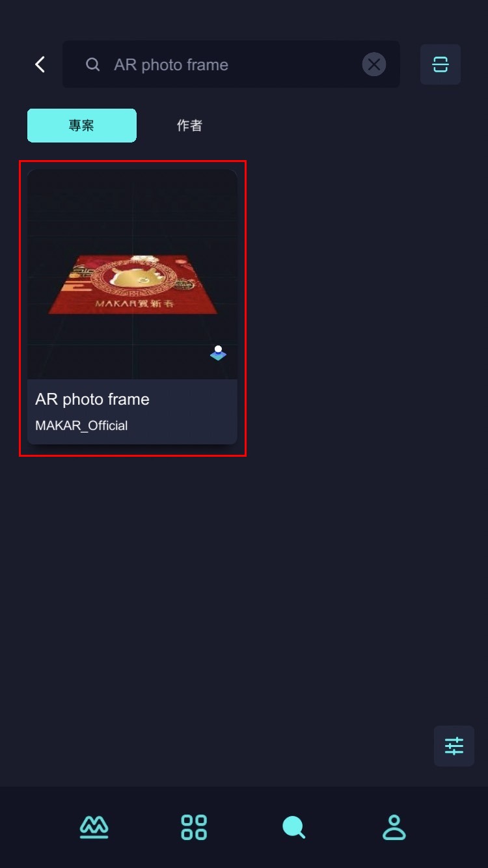Viewport: 488px width, 868px height.
Task: Switch to the 作者 tab
Action: tap(189, 126)
